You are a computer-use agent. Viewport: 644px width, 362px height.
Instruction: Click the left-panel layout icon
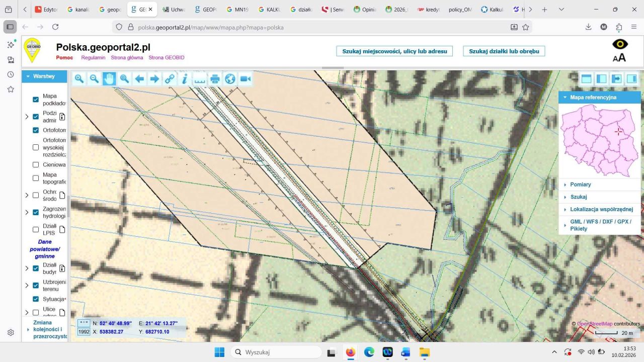601,78
